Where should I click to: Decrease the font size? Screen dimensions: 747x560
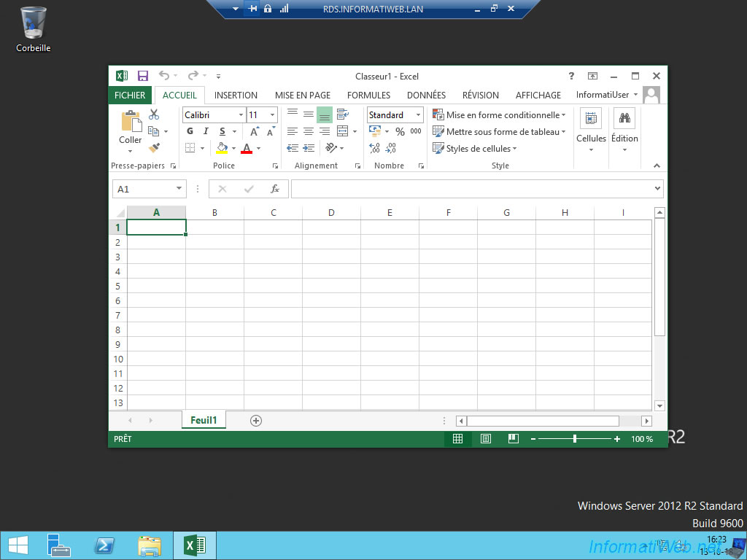click(271, 131)
